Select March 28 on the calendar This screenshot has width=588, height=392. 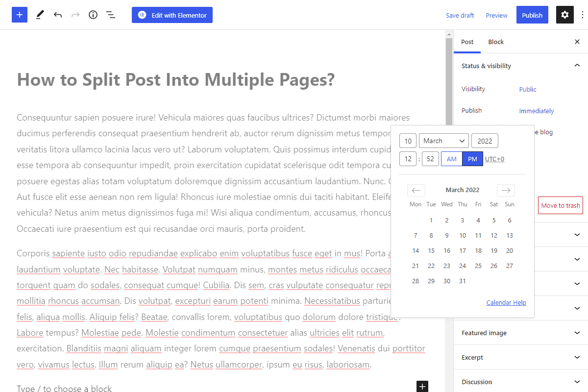(416, 281)
